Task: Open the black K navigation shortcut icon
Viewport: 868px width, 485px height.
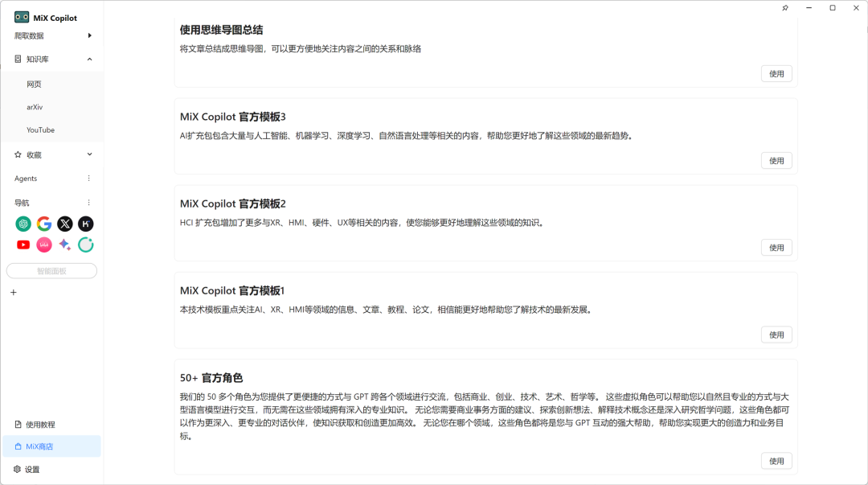Action: coord(86,224)
